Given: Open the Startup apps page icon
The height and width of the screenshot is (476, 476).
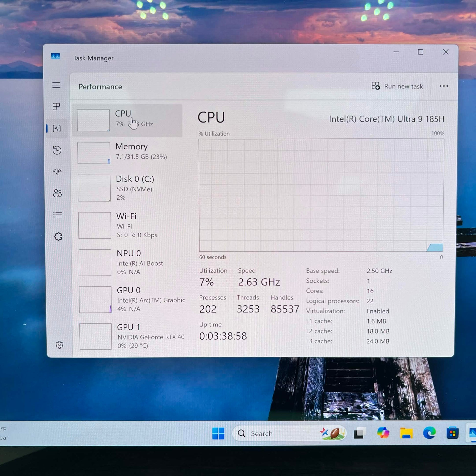Looking at the screenshot, I should pyautogui.click(x=57, y=171).
